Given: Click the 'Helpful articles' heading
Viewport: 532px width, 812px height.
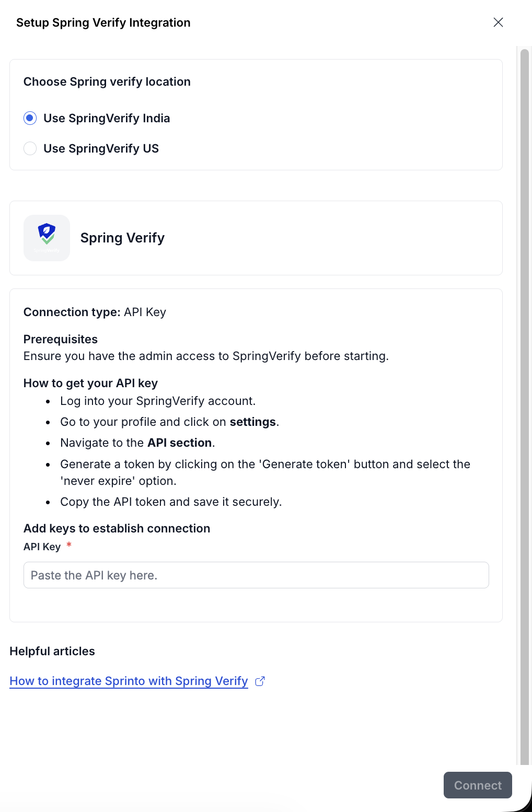Looking at the screenshot, I should tap(52, 651).
